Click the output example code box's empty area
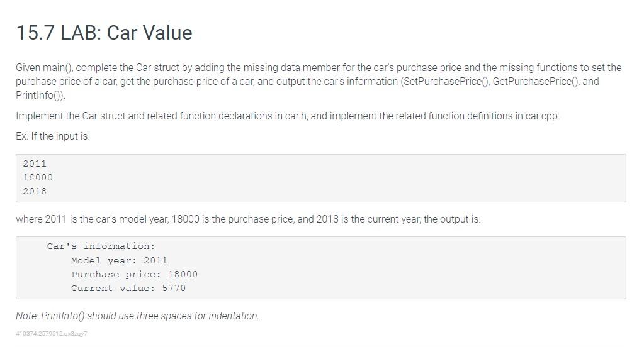Viewport: 644px width, 347px height. (410, 267)
